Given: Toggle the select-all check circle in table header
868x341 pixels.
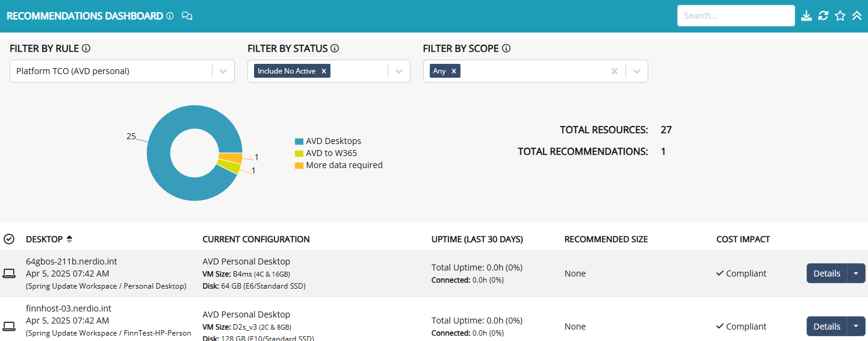Looking at the screenshot, I should [x=9, y=239].
